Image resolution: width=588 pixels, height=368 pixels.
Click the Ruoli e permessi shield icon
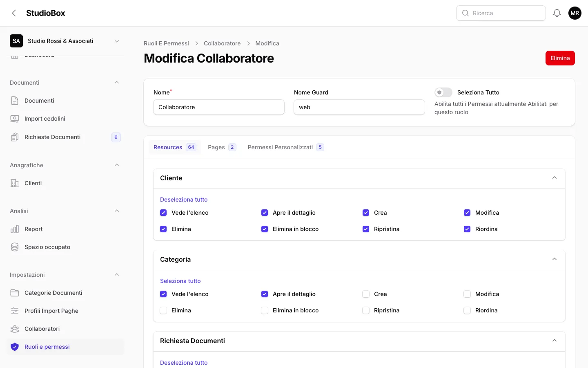[15, 347]
